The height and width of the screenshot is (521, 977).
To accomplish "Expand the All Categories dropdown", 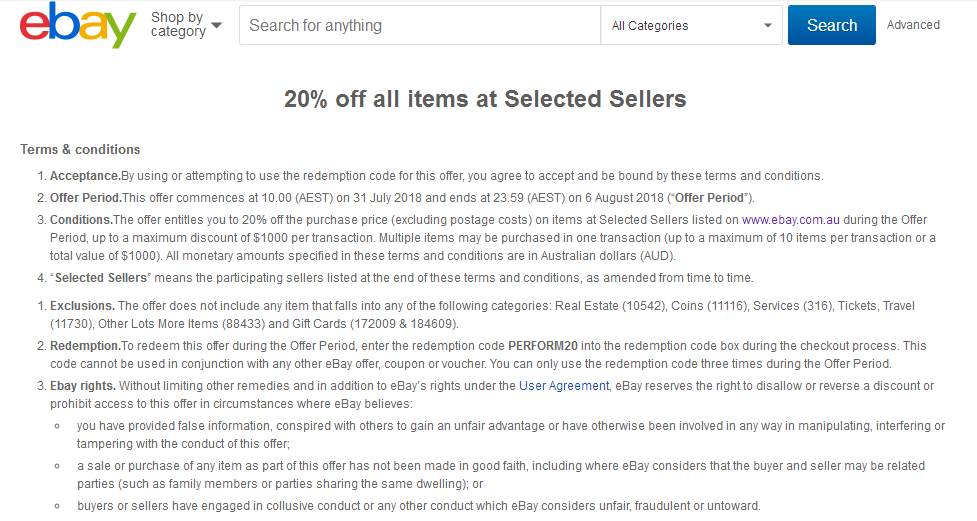I will 692,25.
